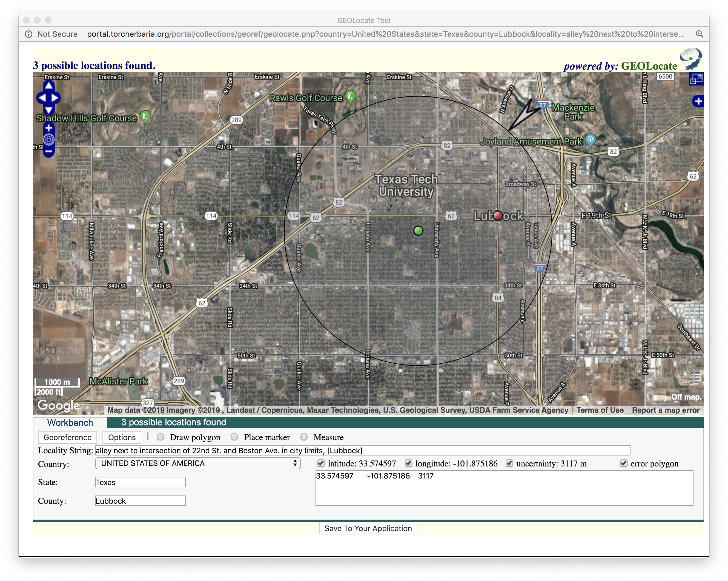Pan the map right with the arrow

[x=55, y=98]
